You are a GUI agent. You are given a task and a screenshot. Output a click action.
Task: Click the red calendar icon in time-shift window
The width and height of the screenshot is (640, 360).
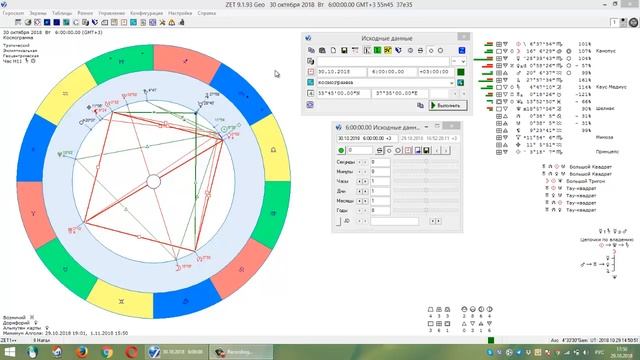coord(408,150)
